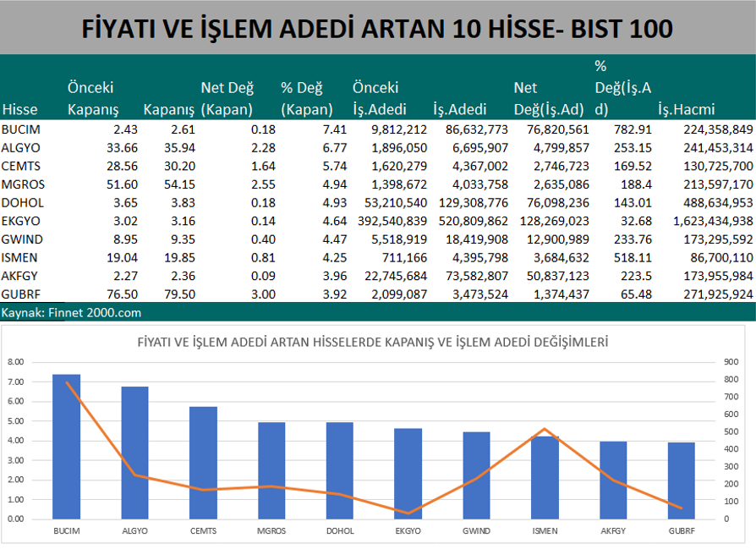Click the Net Değ (Kapan) column header
The image size is (756, 549).
click(x=227, y=98)
